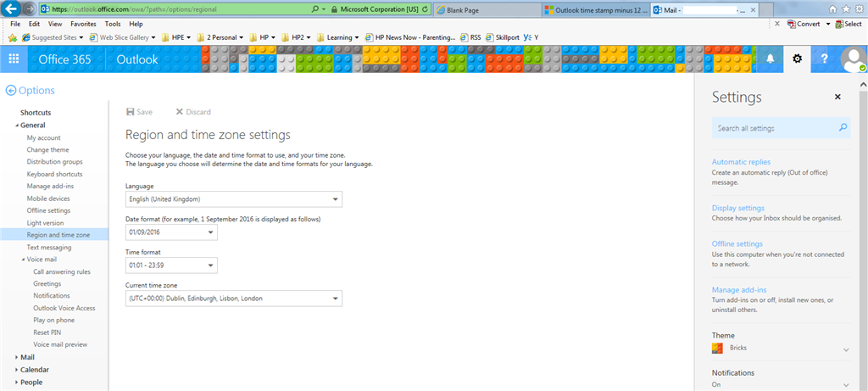Click the Bricks theme thumbnail

(717, 349)
